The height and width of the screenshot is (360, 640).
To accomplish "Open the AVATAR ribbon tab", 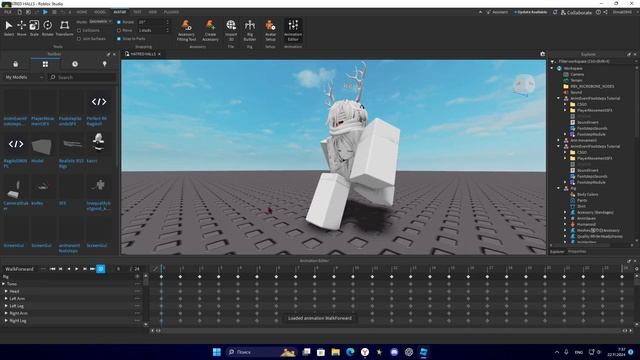I will [x=120, y=12].
